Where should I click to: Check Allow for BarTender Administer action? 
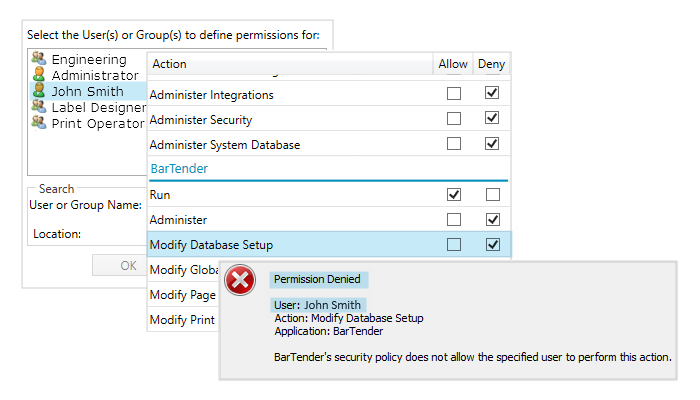454,219
